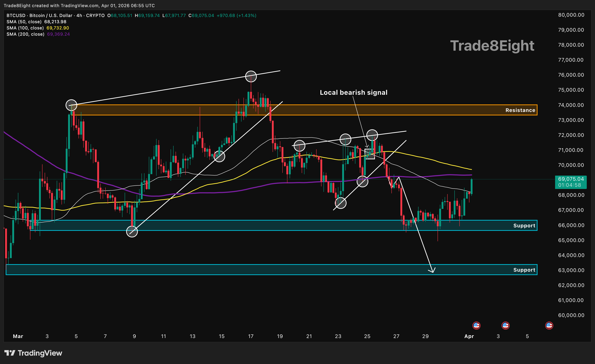Click the SMA 100 value 69,732.90
This screenshot has height=364, width=595.
(x=58, y=28)
